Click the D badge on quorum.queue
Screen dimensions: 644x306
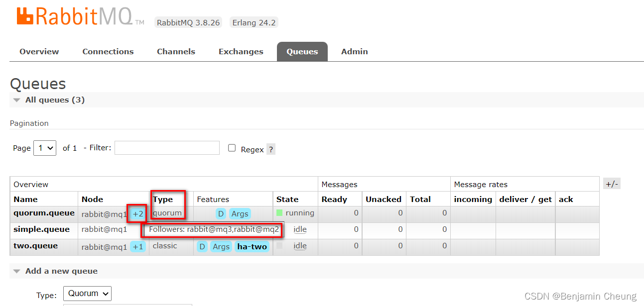tap(221, 214)
